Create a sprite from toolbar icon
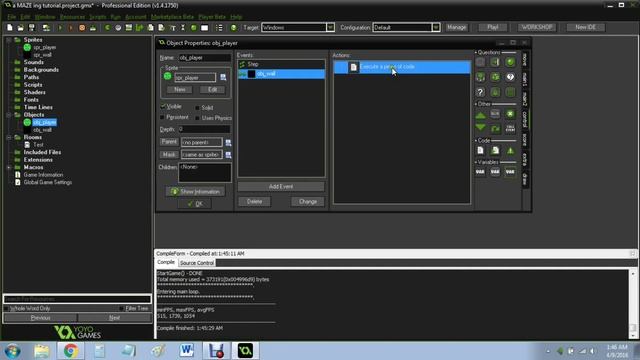640x360 pixels. [107, 27]
